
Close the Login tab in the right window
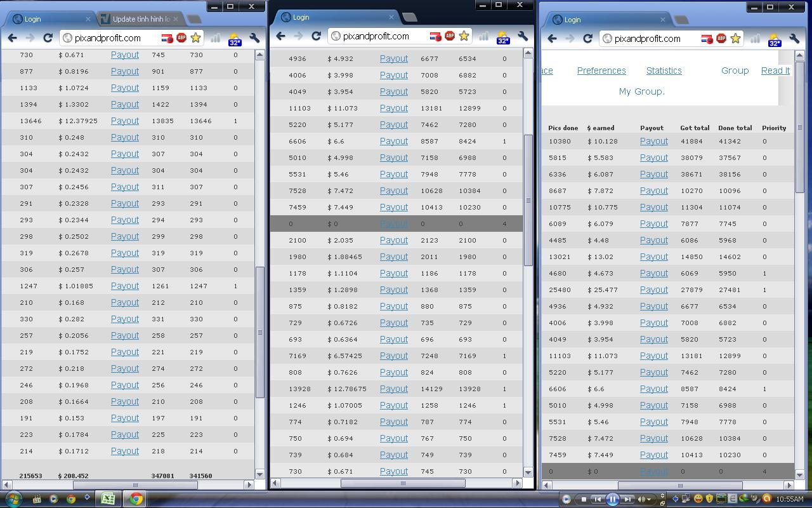pos(663,20)
